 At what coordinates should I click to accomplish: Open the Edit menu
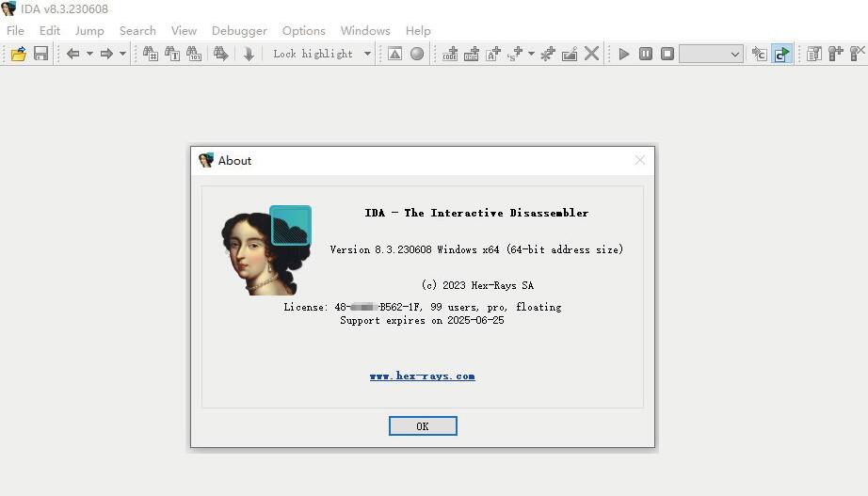[x=50, y=30]
